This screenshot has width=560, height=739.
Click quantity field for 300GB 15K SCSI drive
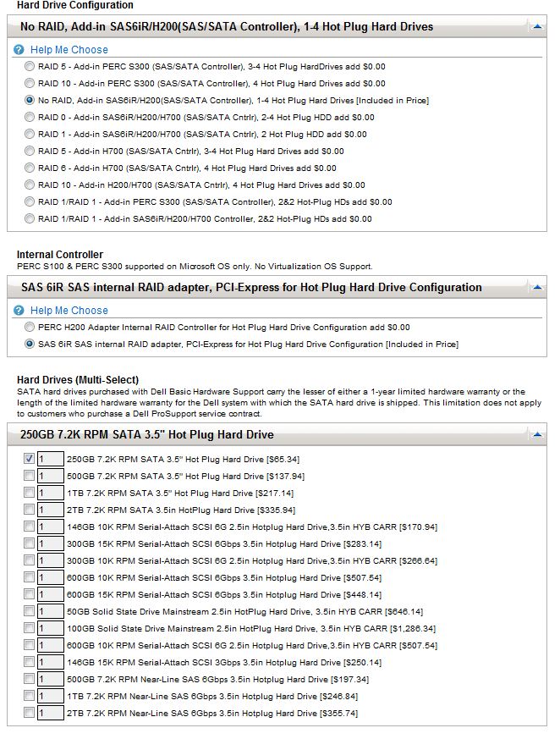click(x=51, y=544)
